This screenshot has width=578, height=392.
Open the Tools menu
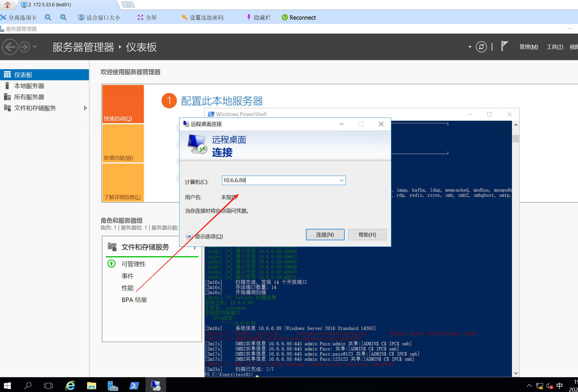[x=554, y=47]
